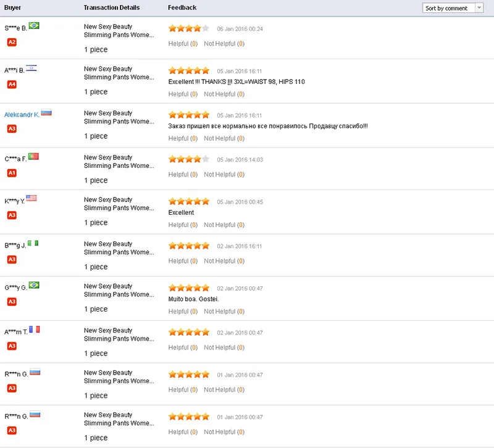Click the A3 badge under B***g J.
The width and height of the screenshot is (494, 448).
pos(12,259)
